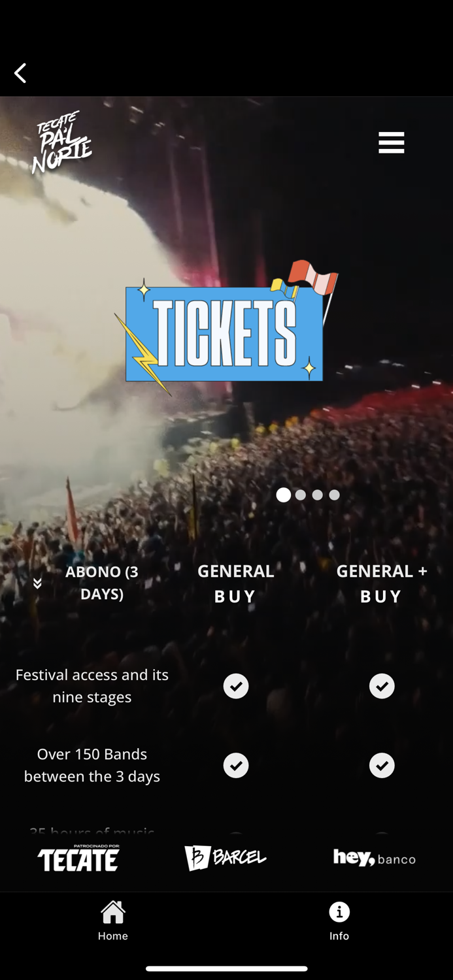Image resolution: width=453 pixels, height=980 pixels.
Task: Click General + checkmark for festival access
Action: [382, 686]
